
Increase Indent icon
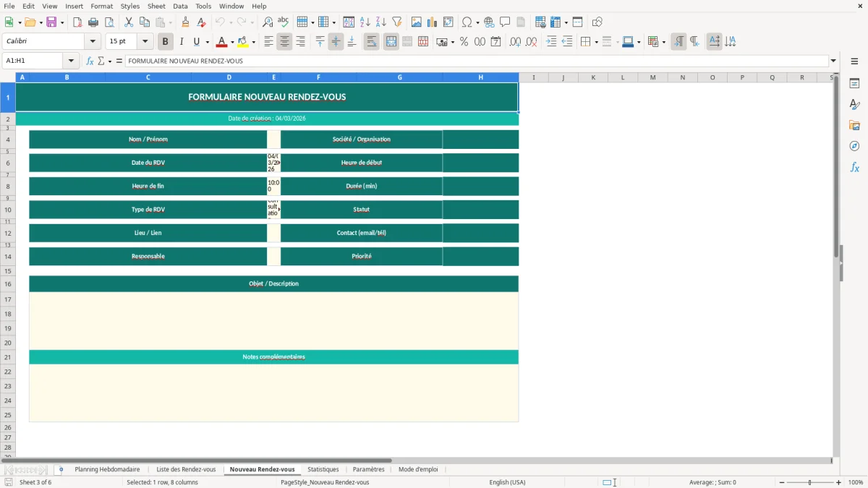coord(551,42)
